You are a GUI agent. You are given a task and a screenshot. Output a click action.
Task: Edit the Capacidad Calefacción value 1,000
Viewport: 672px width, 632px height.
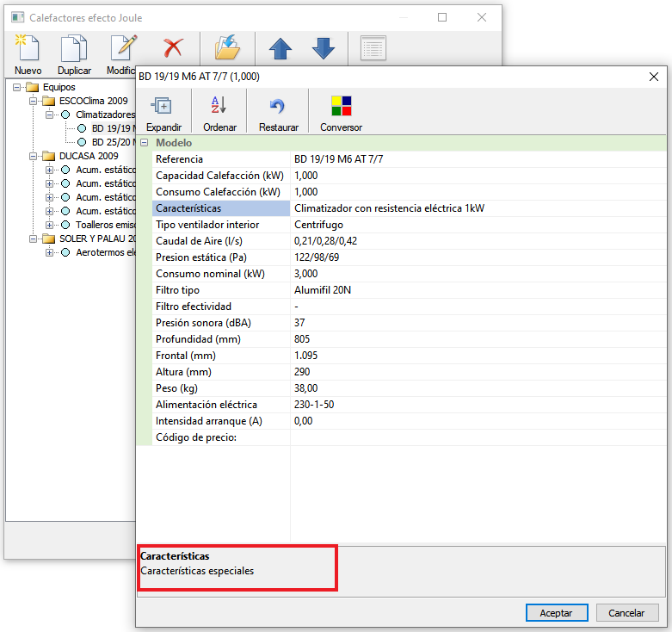478,176
